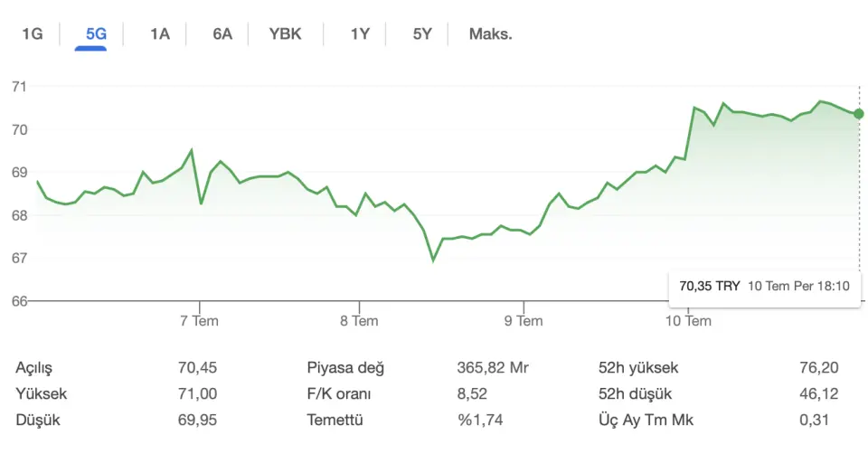Switch to the 1A range tab
The image size is (868, 454).
point(160,34)
